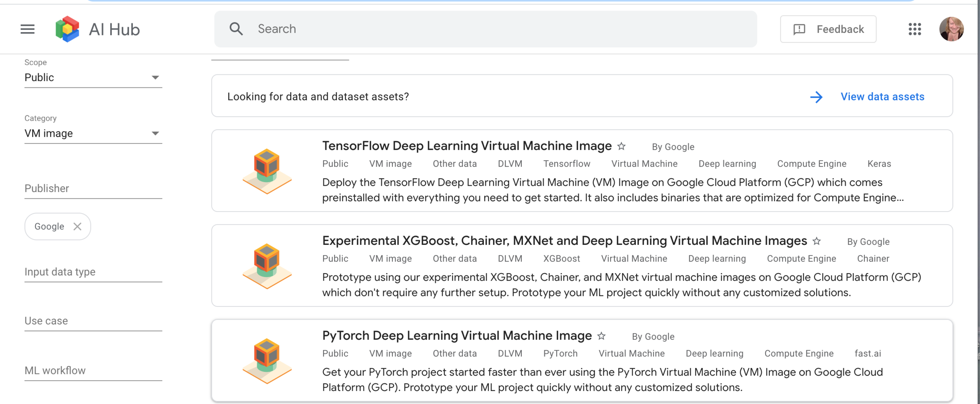Click the TensorFlow card description text

click(x=613, y=190)
